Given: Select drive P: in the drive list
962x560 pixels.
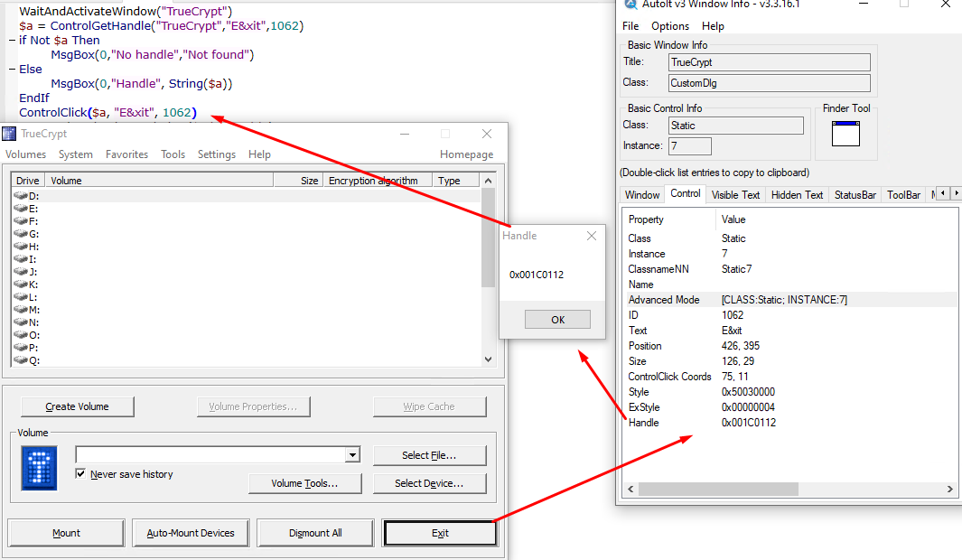Looking at the screenshot, I should [x=246, y=348].
